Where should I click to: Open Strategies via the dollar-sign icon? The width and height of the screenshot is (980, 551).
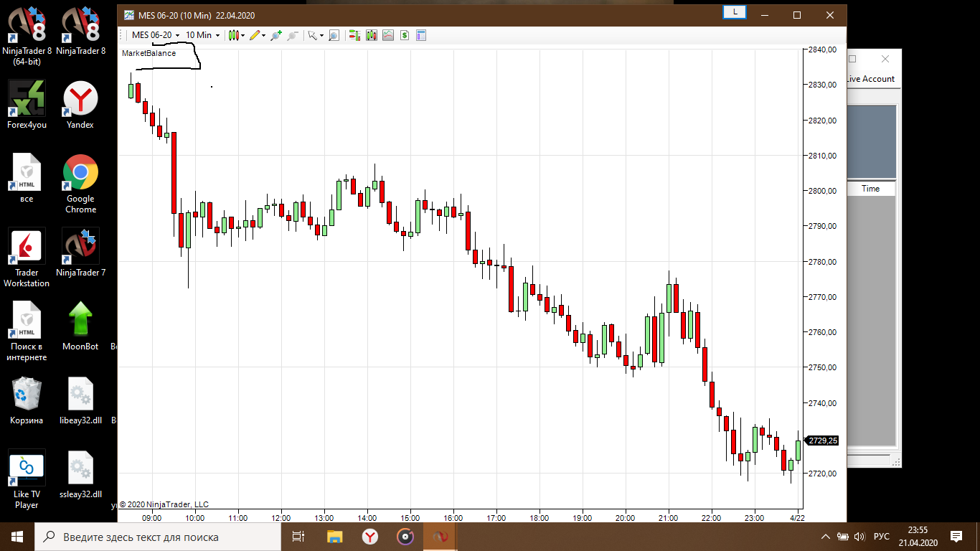click(x=405, y=35)
